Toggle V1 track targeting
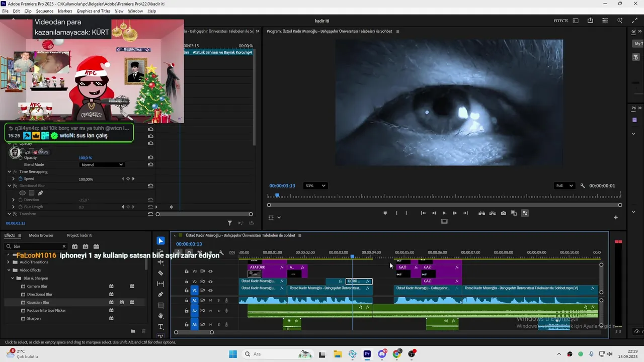The image size is (644, 362). [x=195, y=290]
